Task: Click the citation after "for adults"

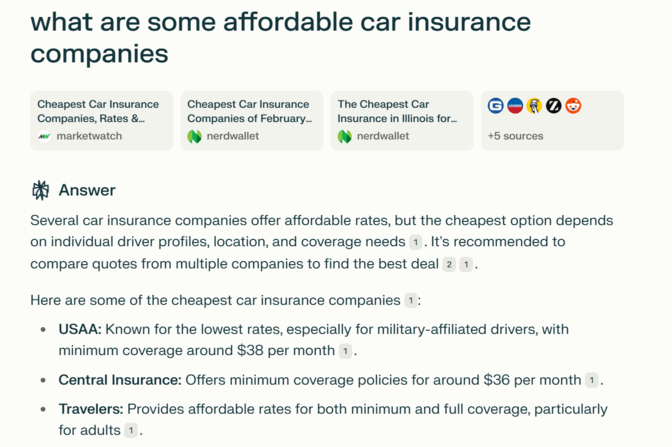Action: click(x=130, y=431)
